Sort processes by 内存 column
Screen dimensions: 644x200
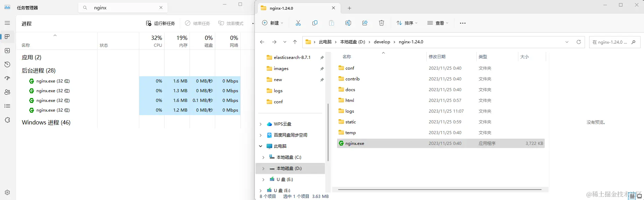point(177,41)
